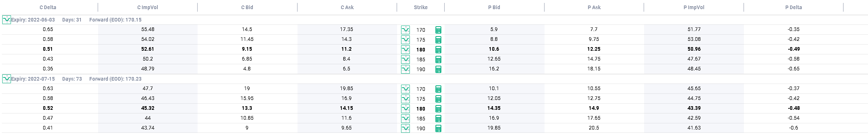Open calculator for strike 170 July expiry
Viewport: 868px width, 135px height.
(x=438, y=89)
